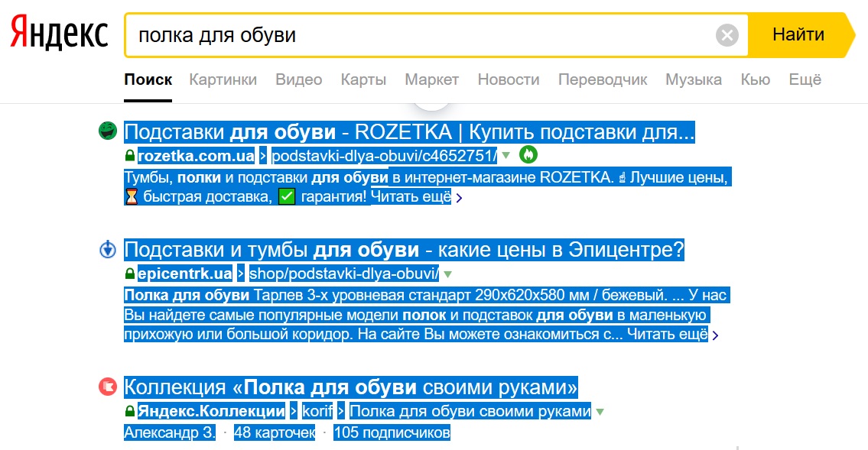Open the ROZETKA Подставки для обуви result title

pyautogui.click(x=409, y=133)
